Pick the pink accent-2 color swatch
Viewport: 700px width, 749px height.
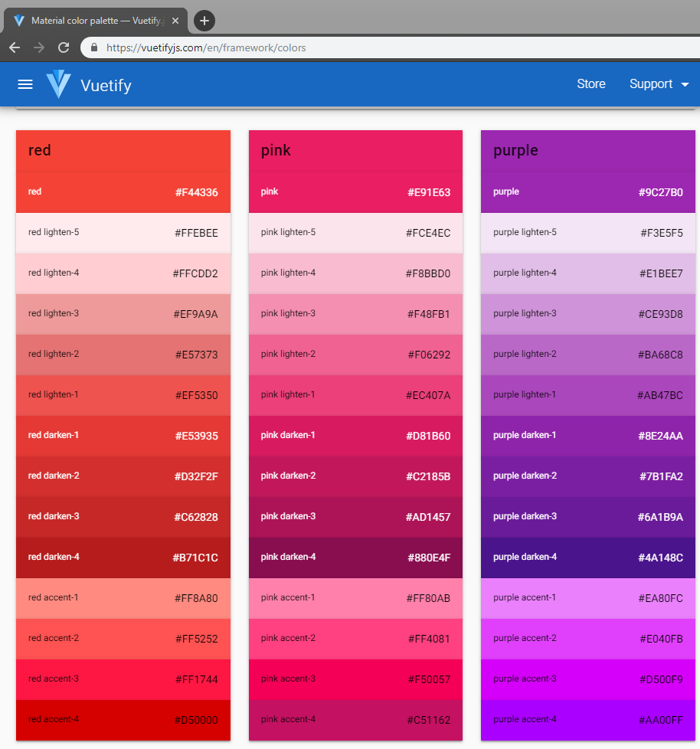[x=355, y=639]
